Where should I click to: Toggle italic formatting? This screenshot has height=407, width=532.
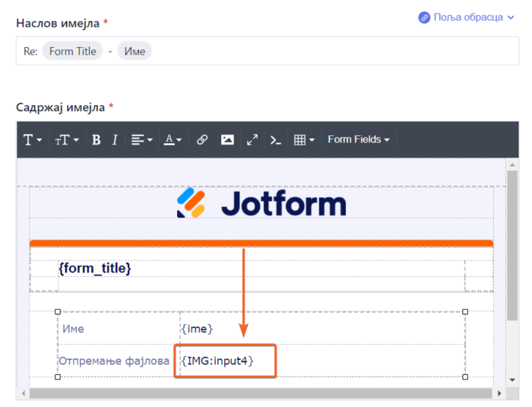[x=115, y=140]
